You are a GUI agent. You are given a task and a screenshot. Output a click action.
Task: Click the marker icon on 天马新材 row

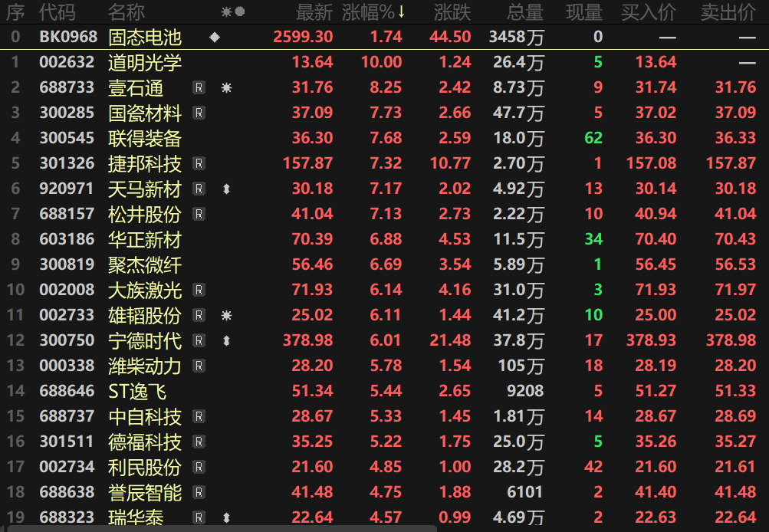click(x=226, y=189)
